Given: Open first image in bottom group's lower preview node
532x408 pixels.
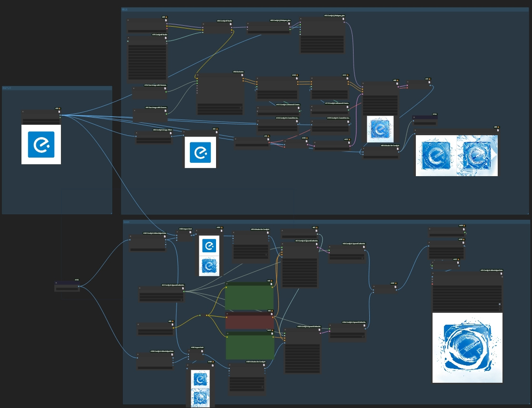Looking at the screenshot, I should 200,379.
